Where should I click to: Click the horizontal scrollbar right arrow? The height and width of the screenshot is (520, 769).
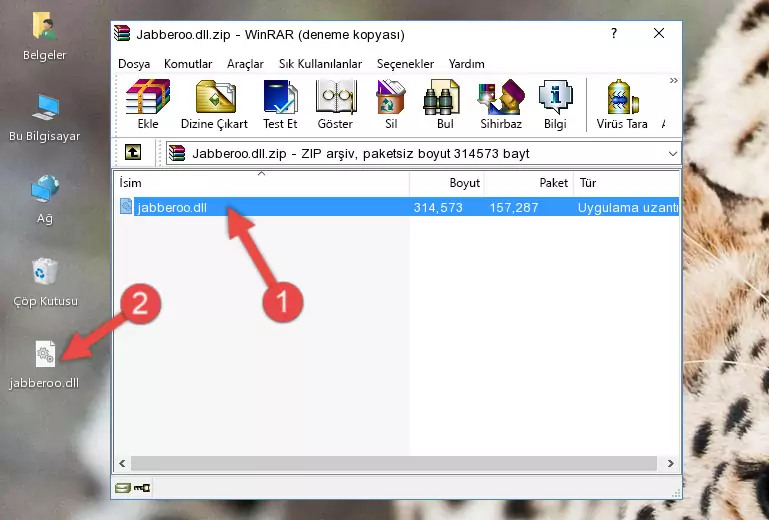click(x=670, y=463)
